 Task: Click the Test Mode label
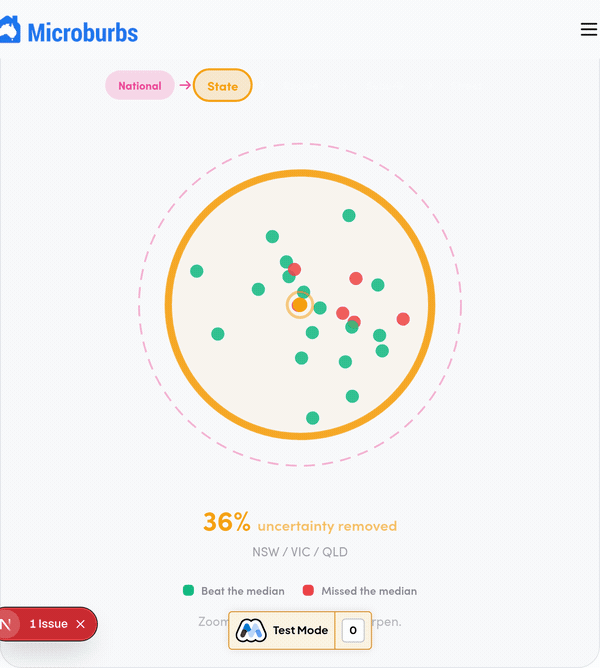[x=300, y=631]
